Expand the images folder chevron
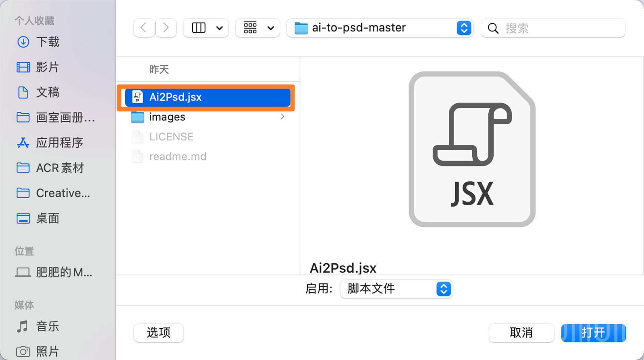This screenshot has width=644, height=360. (282, 117)
